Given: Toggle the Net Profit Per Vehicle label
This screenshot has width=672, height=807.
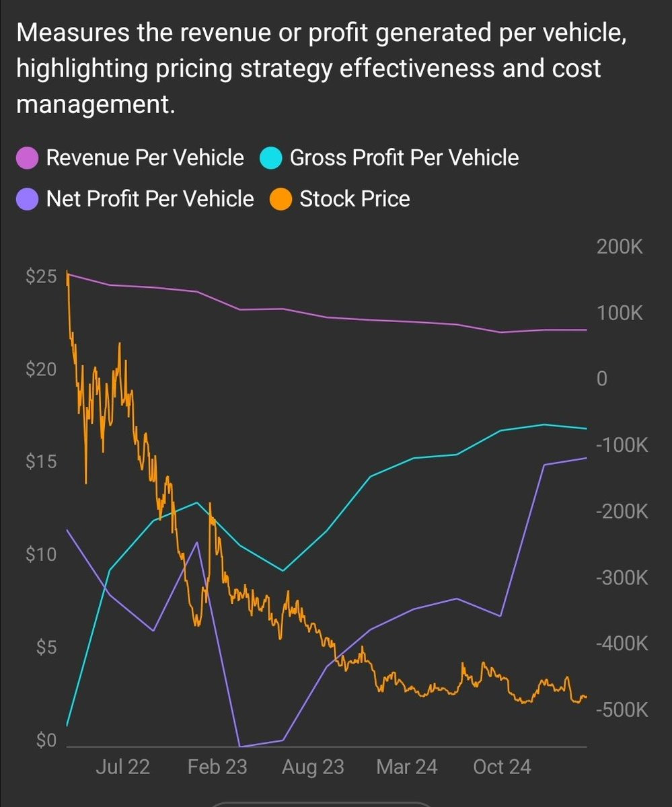Looking at the screenshot, I should [150, 199].
